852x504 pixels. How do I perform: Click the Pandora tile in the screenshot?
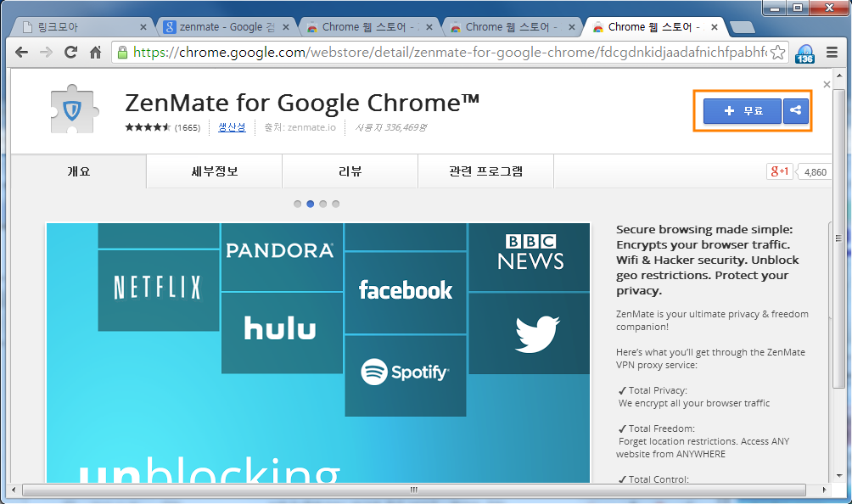282,257
